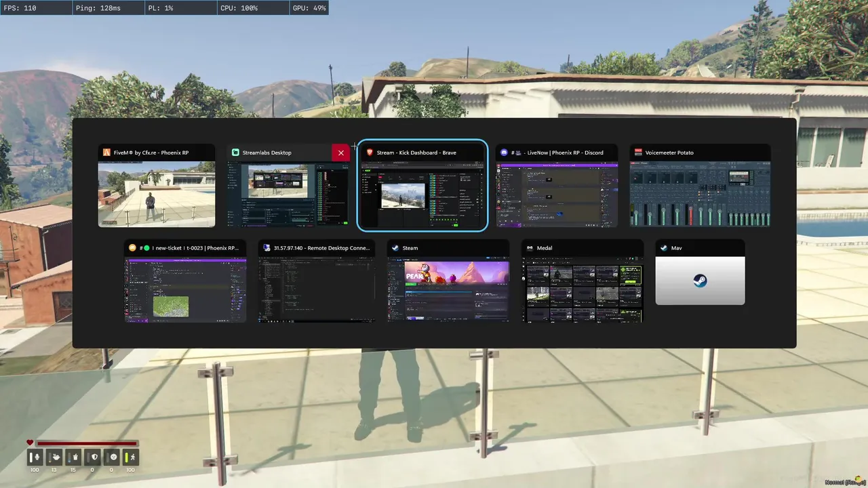This screenshot has height=488, width=868.
Task: Click the white voice level bar
Action: (x=31, y=457)
